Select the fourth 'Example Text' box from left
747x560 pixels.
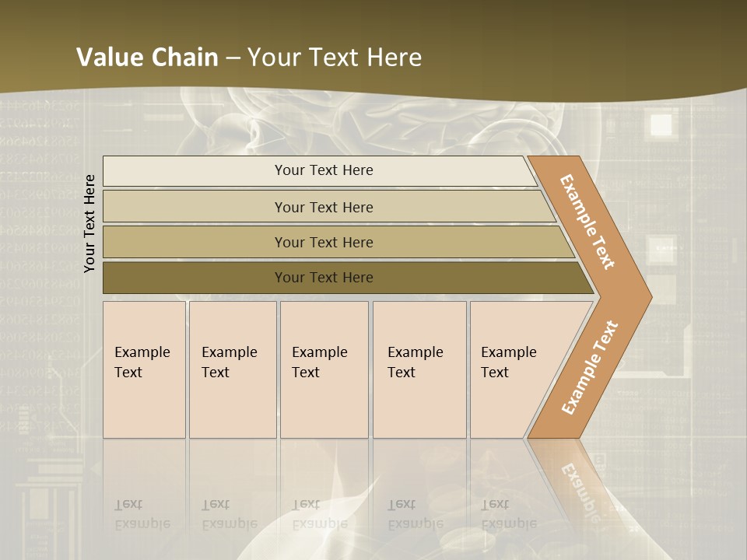click(x=419, y=369)
